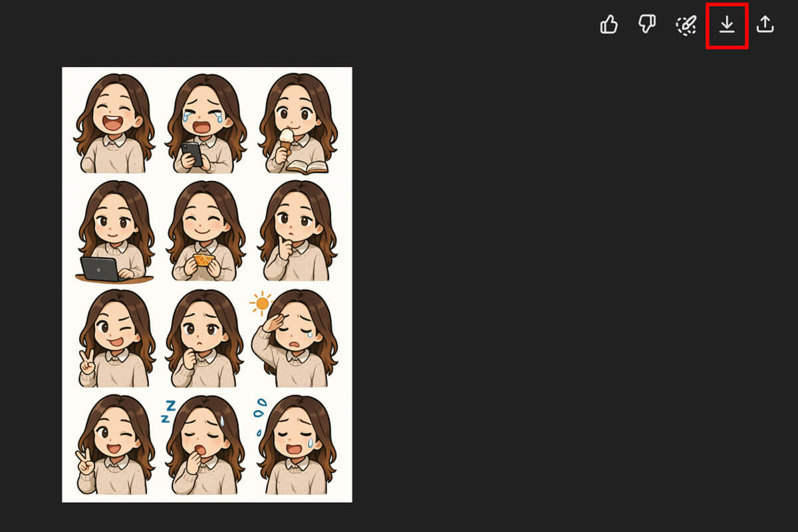798x532 pixels.
Task: Click the orange sun graphic in the image
Action: [x=261, y=304]
